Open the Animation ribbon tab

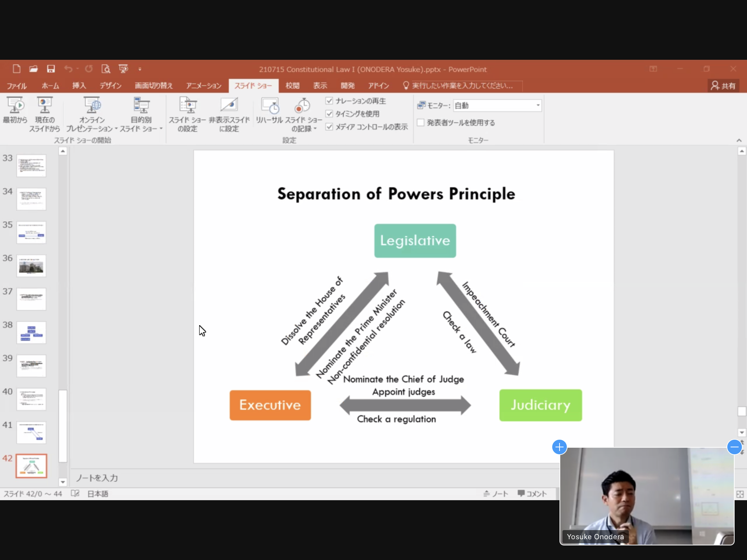click(x=204, y=85)
